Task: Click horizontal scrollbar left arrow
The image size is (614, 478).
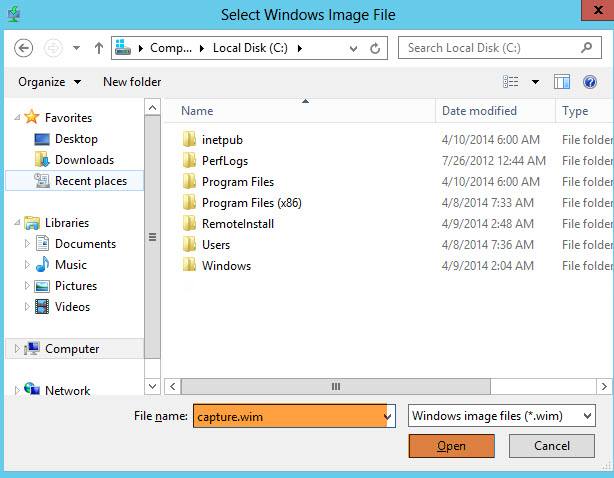Action: [x=173, y=386]
